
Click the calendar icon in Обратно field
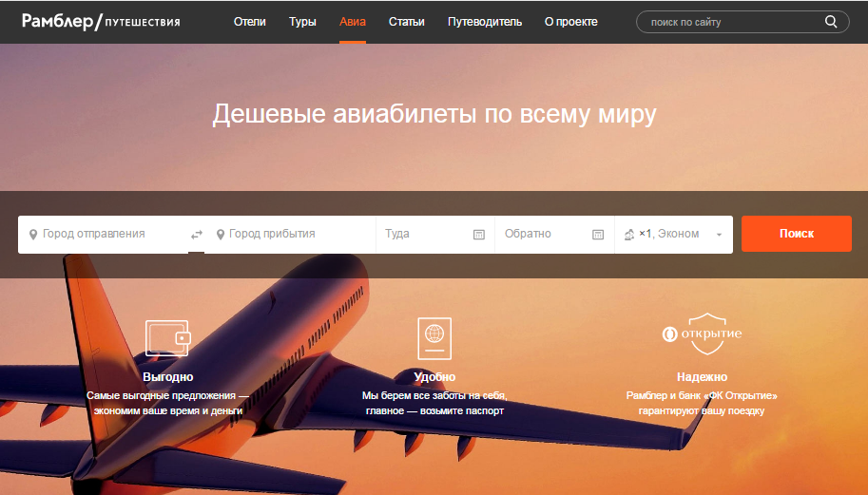(598, 235)
